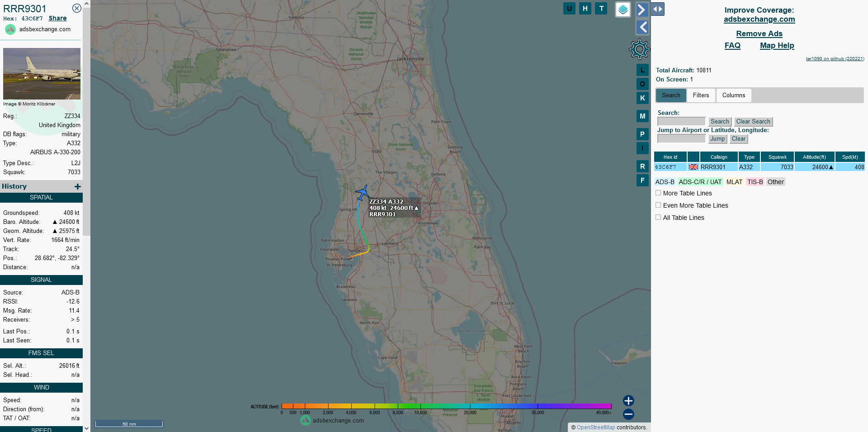This screenshot has width=868, height=432.
Task: Zoom out with the minus button
Action: tap(628, 414)
